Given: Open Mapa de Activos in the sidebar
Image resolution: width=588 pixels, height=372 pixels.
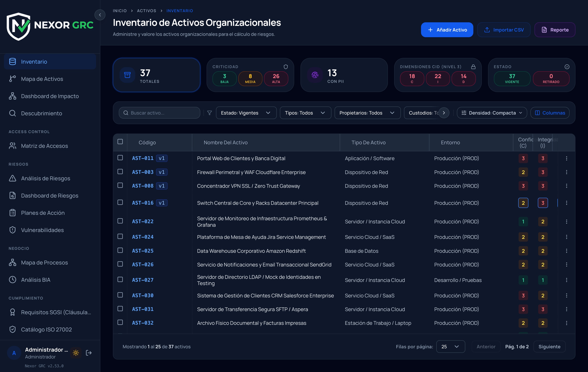Looking at the screenshot, I should [x=50, y=79].
